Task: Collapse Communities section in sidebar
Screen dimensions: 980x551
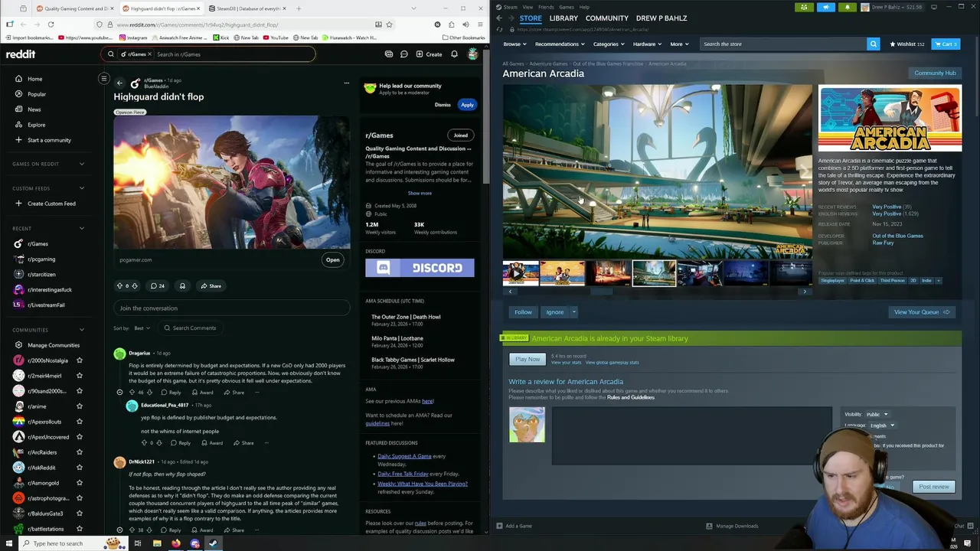Action: 82,330
